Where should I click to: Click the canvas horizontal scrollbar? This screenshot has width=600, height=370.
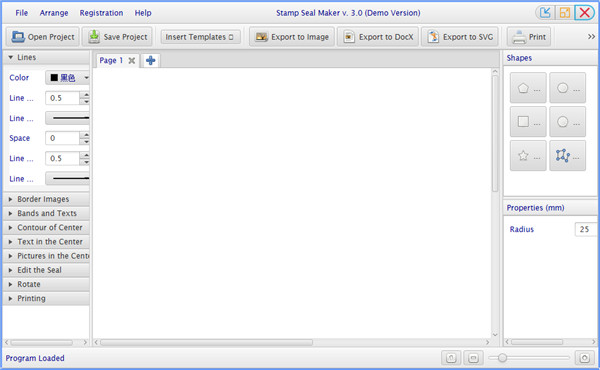[x=206, y=342]
